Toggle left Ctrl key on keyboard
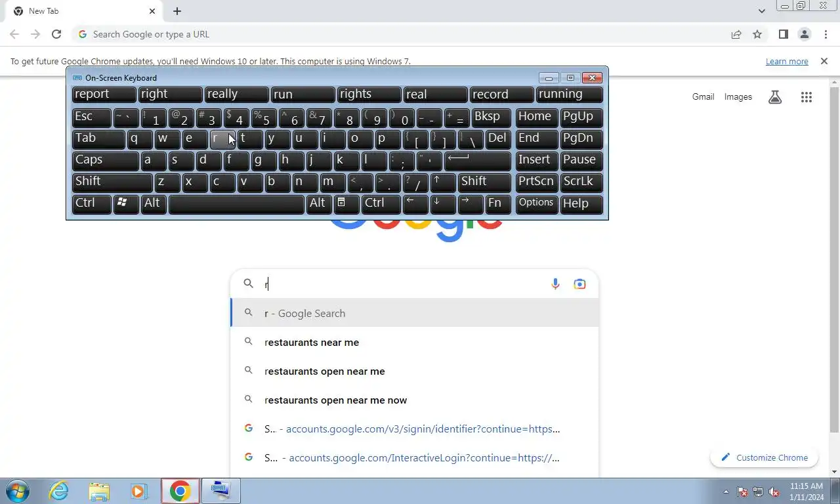 tap(91, 203)
